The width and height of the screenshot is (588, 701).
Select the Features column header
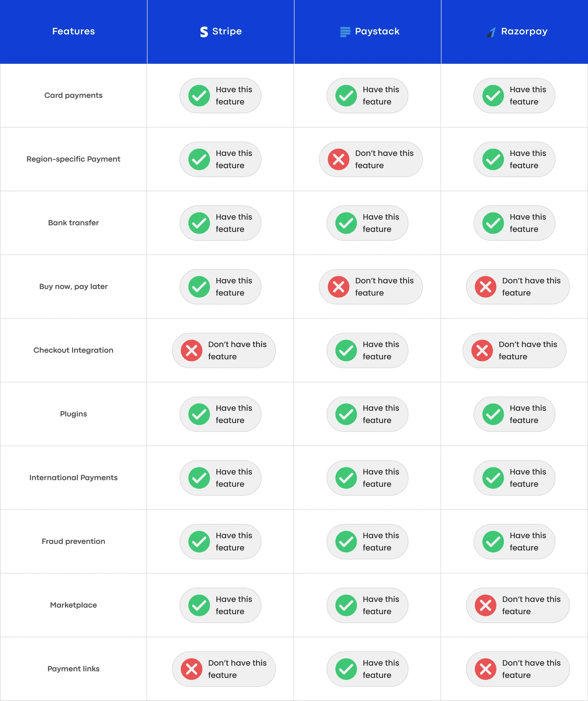click(73, 31)
